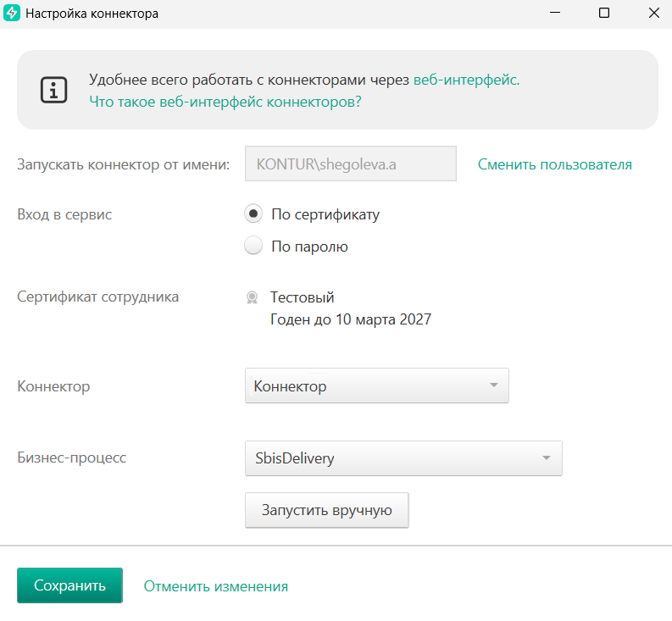Maximize the connector settings window

[x=604, y=14]
